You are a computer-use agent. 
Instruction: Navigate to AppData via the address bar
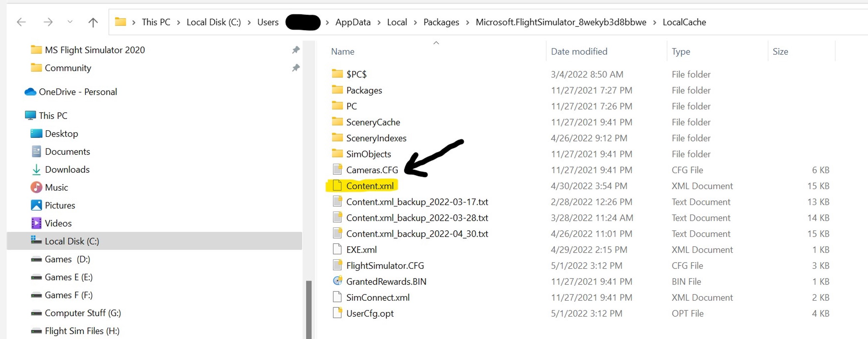pyautogui.click(x=353, y=22)
